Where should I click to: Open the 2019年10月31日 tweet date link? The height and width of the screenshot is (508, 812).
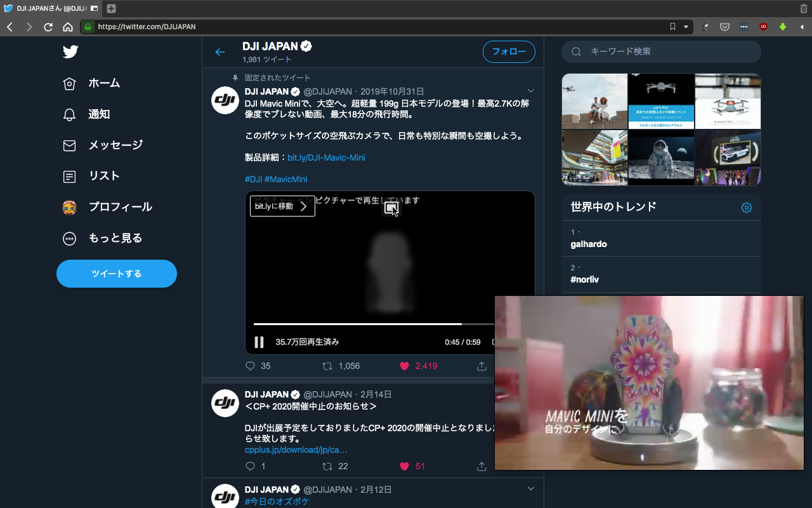coord(392,91)
